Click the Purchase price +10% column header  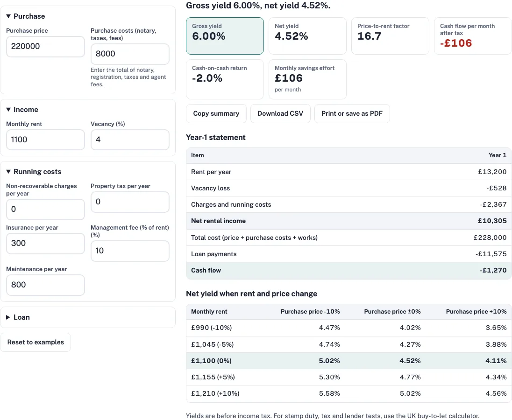[x=476, y=311]
